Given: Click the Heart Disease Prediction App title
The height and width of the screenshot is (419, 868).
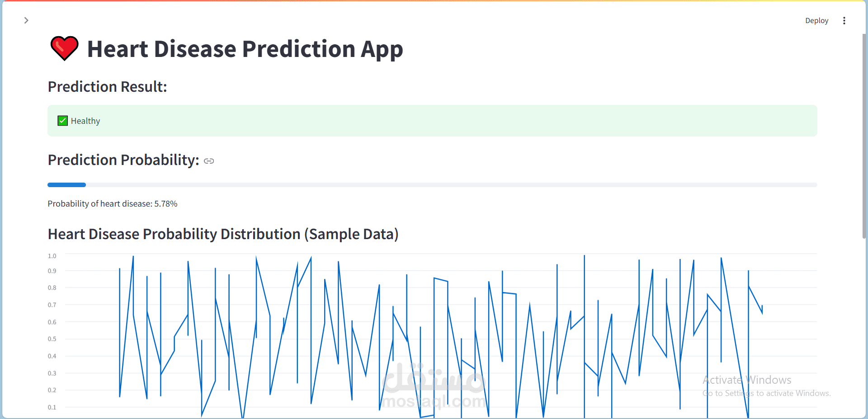Looking at the screenshot, I should click(x=245, y=49).
